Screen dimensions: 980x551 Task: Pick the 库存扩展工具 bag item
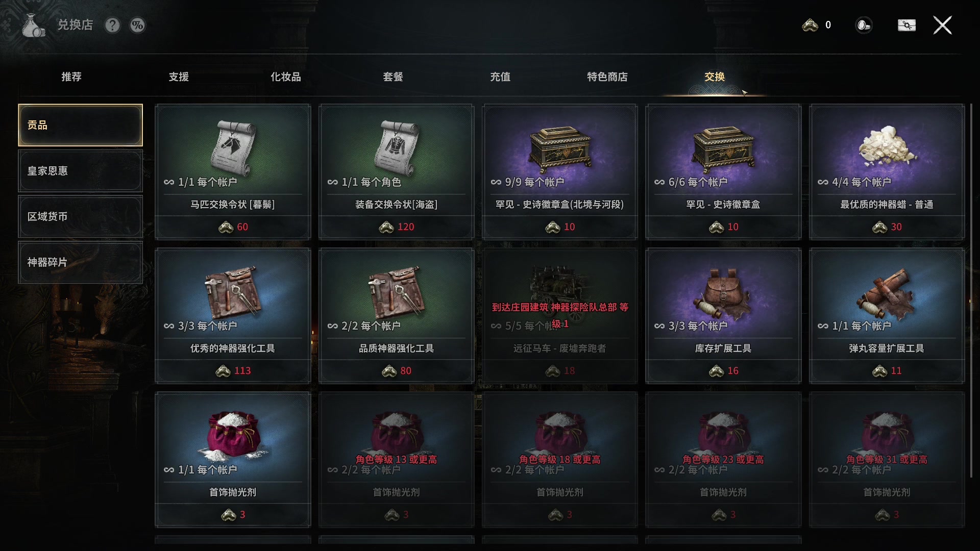coord(723,316)
